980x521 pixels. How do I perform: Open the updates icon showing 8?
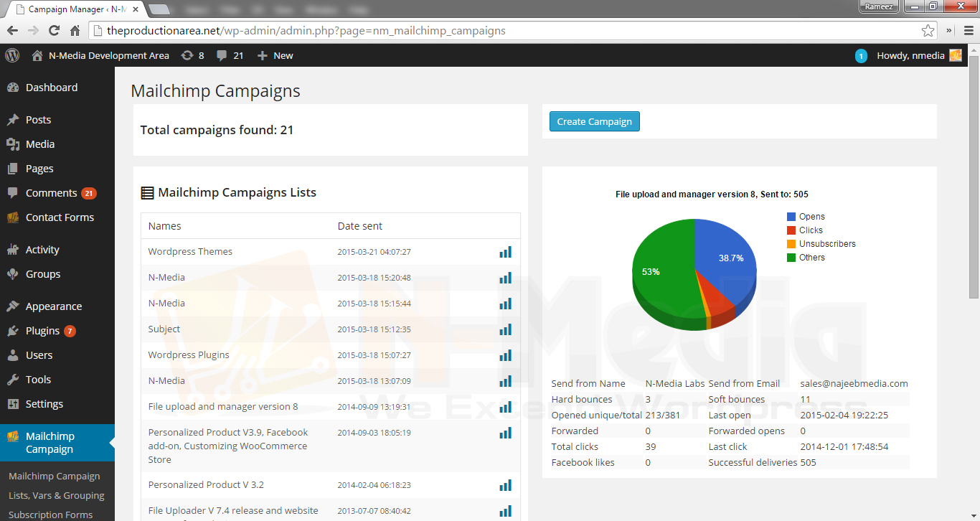pos(192,55)
